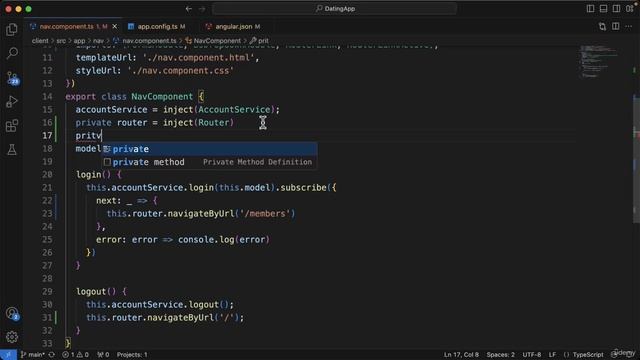Open the Testing flask view
640x360 pixels.
[12, 150]
